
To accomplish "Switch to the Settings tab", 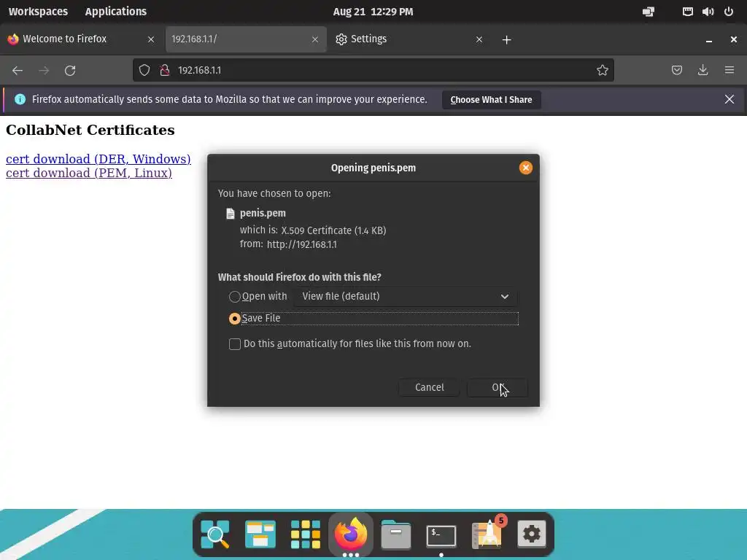I will pos(410,39).
